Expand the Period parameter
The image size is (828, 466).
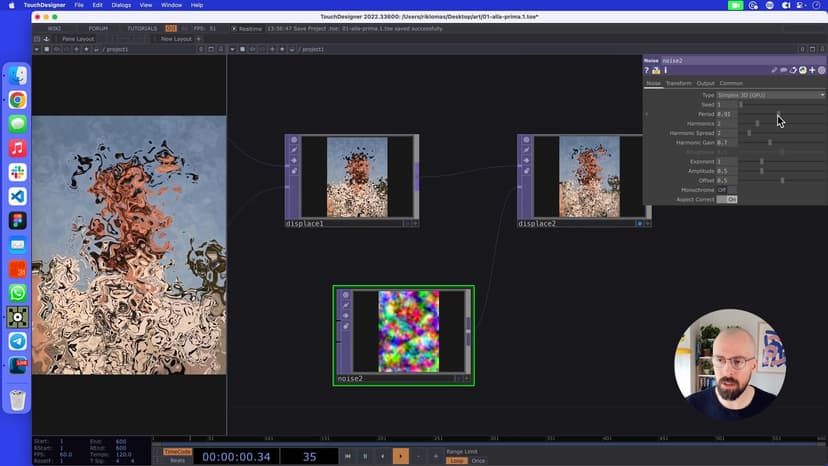tap(646, 114)
